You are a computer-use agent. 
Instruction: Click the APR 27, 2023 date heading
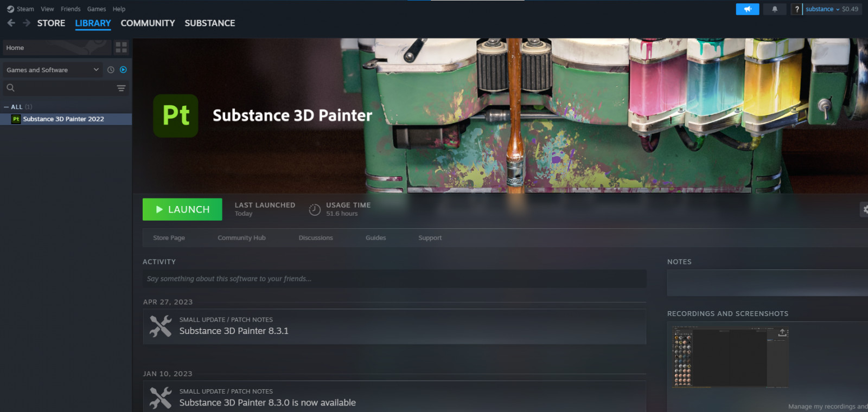(x=168, y=302)
